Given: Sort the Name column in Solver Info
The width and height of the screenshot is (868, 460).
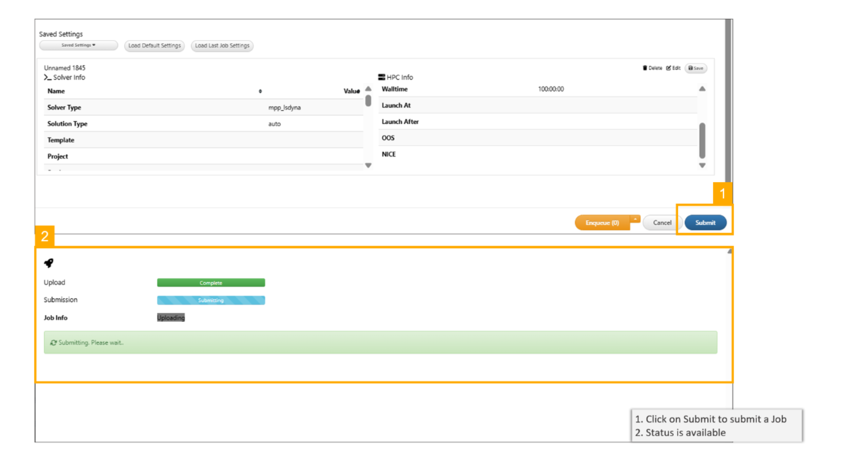Looking at the screenshot, I should pyautogui.click(x=260, y=91).
